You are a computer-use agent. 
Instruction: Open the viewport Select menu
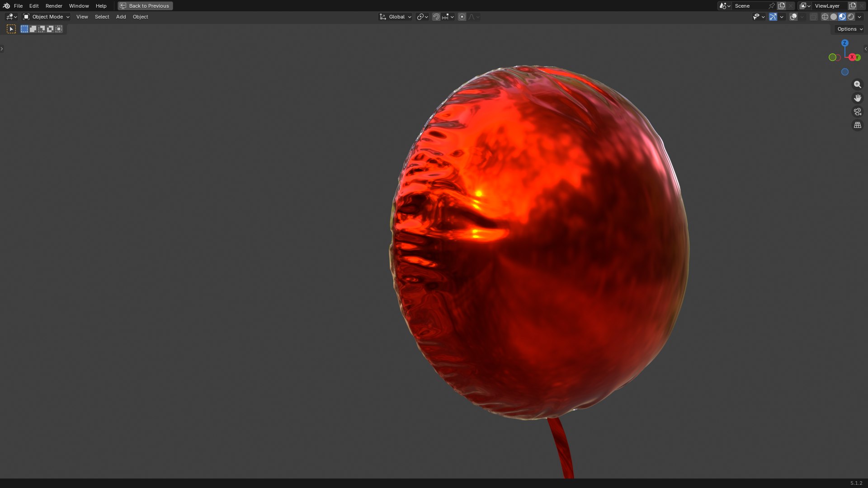(102, 17)
